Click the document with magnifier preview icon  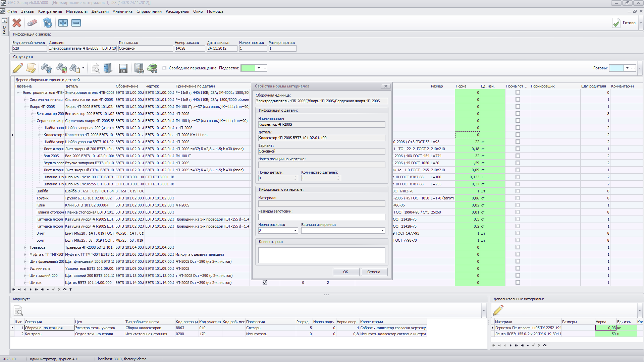95,68
